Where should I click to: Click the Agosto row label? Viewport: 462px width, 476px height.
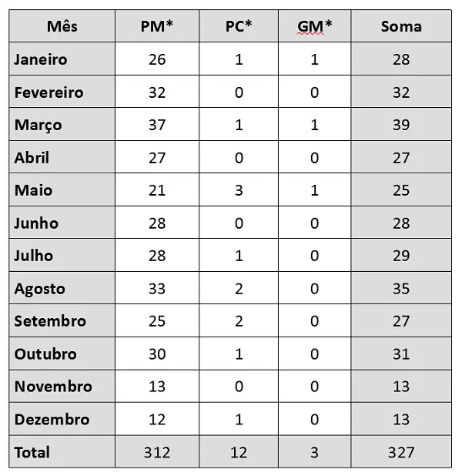tap(40, 289)
